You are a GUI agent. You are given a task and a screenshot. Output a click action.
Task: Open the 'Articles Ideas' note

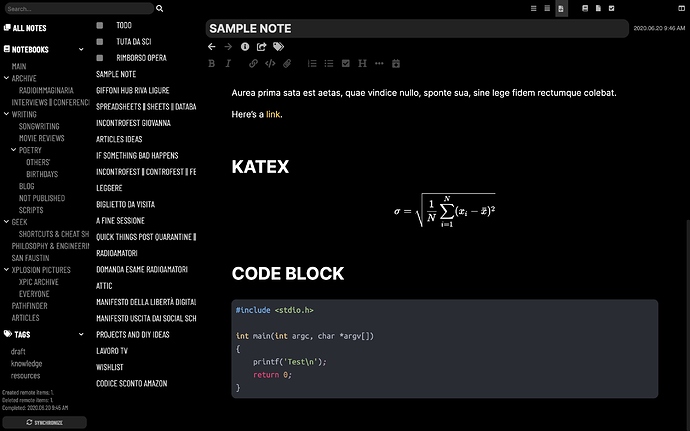pos(119,139)
